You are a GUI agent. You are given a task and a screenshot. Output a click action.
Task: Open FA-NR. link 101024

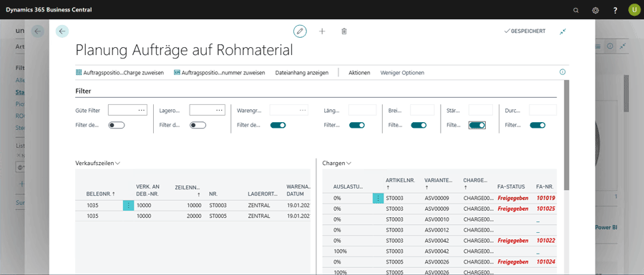[x=546, y=261]
